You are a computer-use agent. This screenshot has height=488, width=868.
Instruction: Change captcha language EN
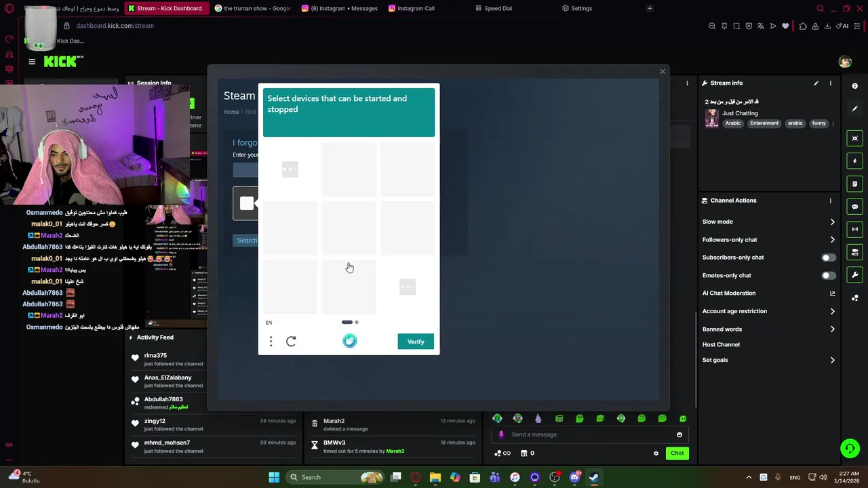coord(269,323)
